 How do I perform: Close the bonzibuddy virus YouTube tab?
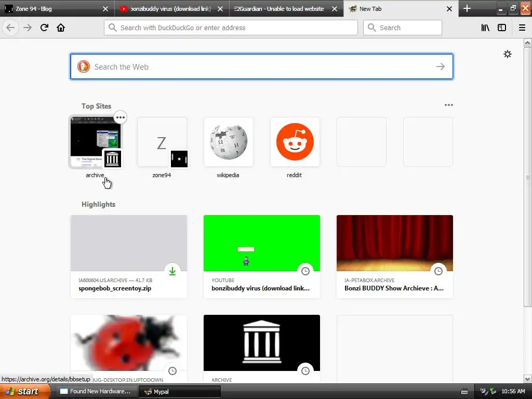(x=220, y=9)
